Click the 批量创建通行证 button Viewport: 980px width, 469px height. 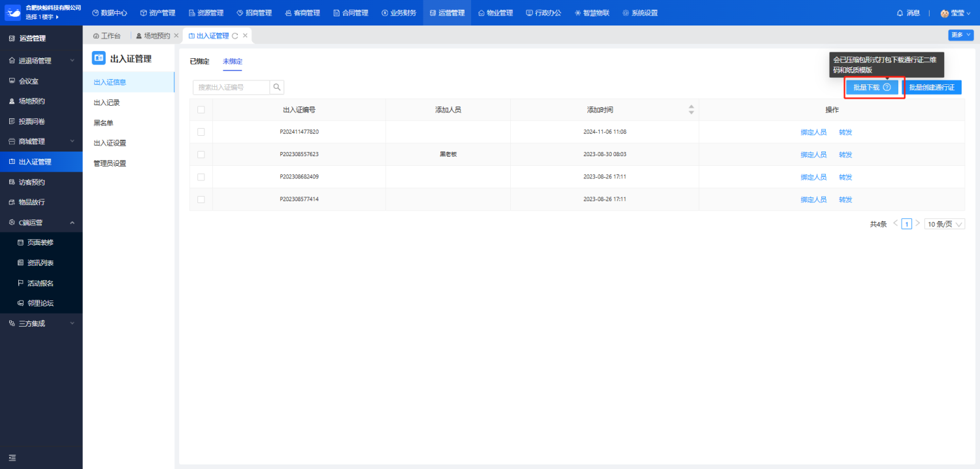click(x=932, y=88)
